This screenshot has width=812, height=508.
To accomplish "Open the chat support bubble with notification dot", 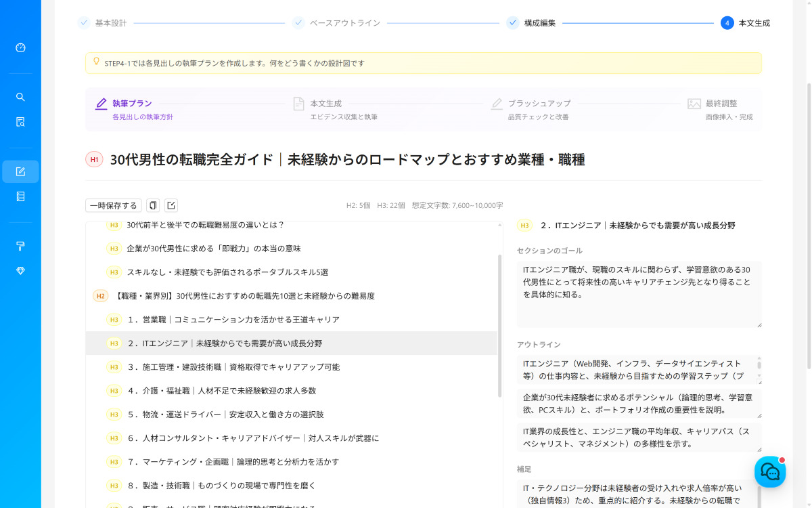I will tap(770, 471).
